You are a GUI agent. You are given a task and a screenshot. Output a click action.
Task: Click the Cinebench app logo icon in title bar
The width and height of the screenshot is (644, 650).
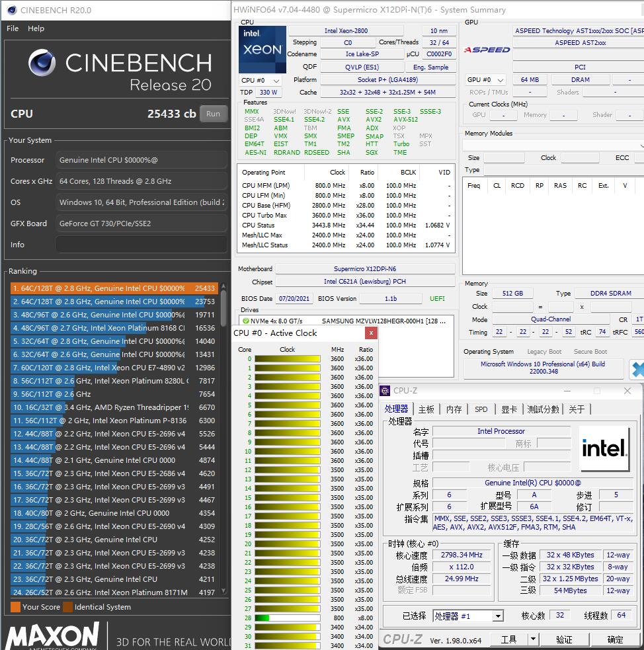12,10
